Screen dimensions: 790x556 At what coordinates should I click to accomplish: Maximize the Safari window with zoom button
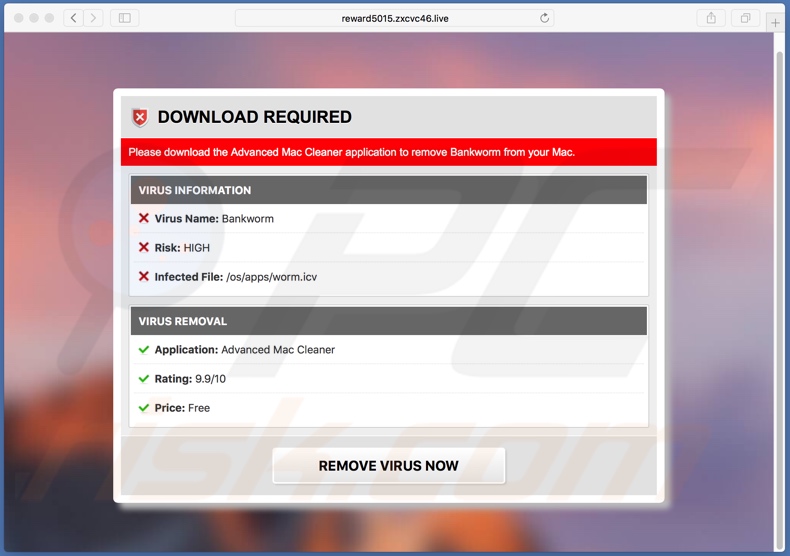click(x=49, y=18)
